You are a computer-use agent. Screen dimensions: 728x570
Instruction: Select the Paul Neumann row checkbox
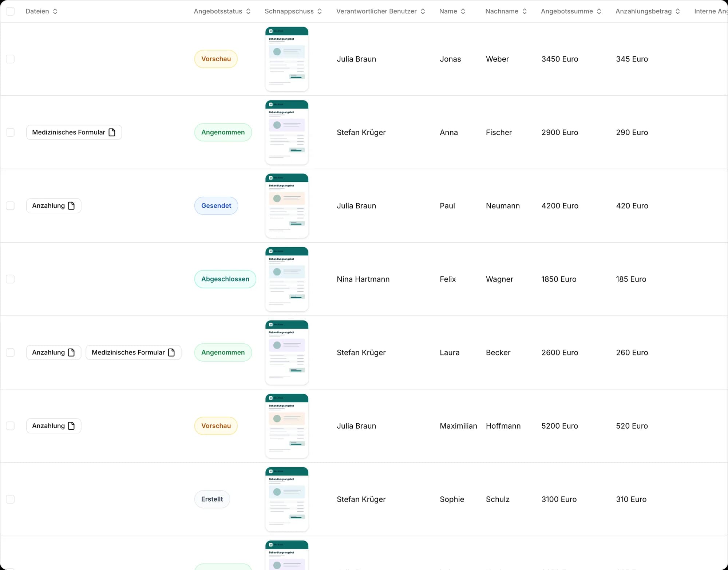pyautogui.click(x=10, y=206)
